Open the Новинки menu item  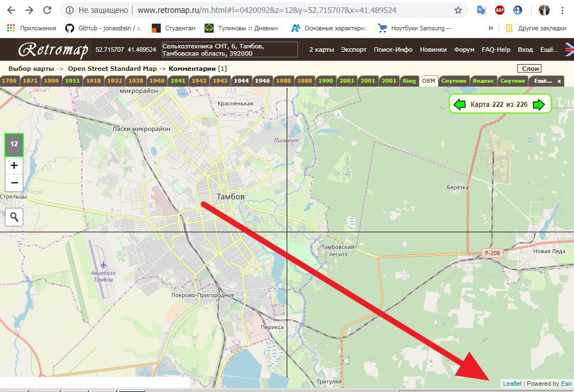coord(433,50)
